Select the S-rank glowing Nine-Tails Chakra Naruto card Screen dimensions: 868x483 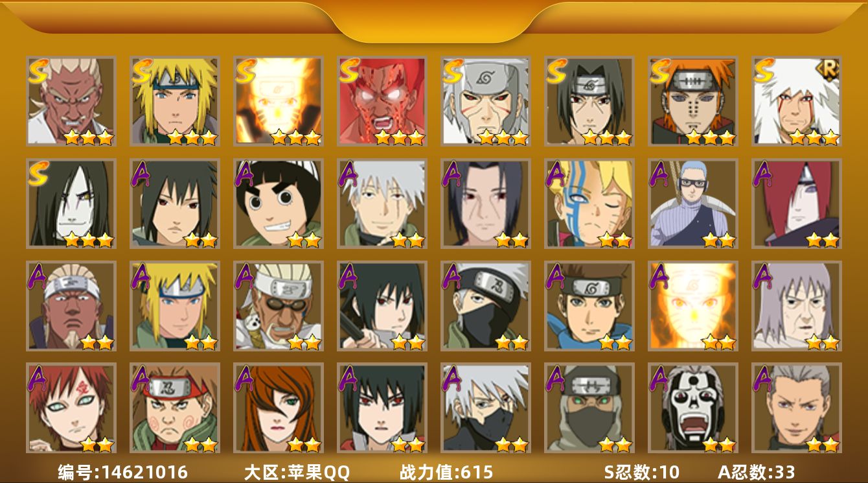coord(278,100)
